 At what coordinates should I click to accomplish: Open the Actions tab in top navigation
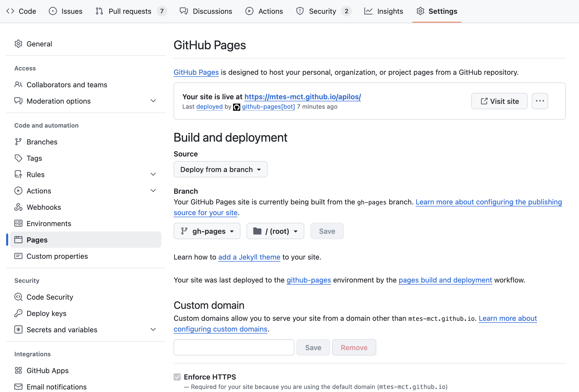coord(264,11)
